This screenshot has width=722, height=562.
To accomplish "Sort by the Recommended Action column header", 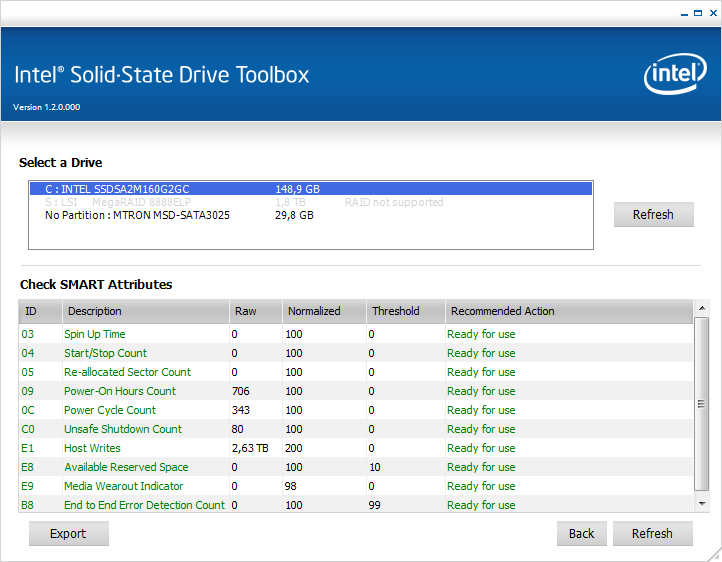I will click(x=569, y=311).
